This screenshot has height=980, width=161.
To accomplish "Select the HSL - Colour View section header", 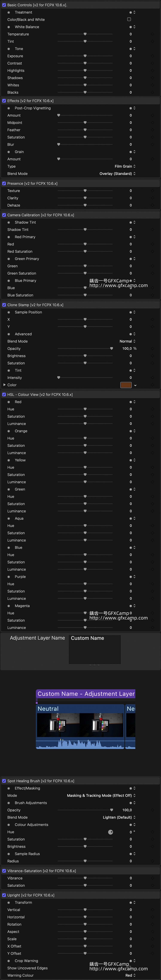I will 40,395.
